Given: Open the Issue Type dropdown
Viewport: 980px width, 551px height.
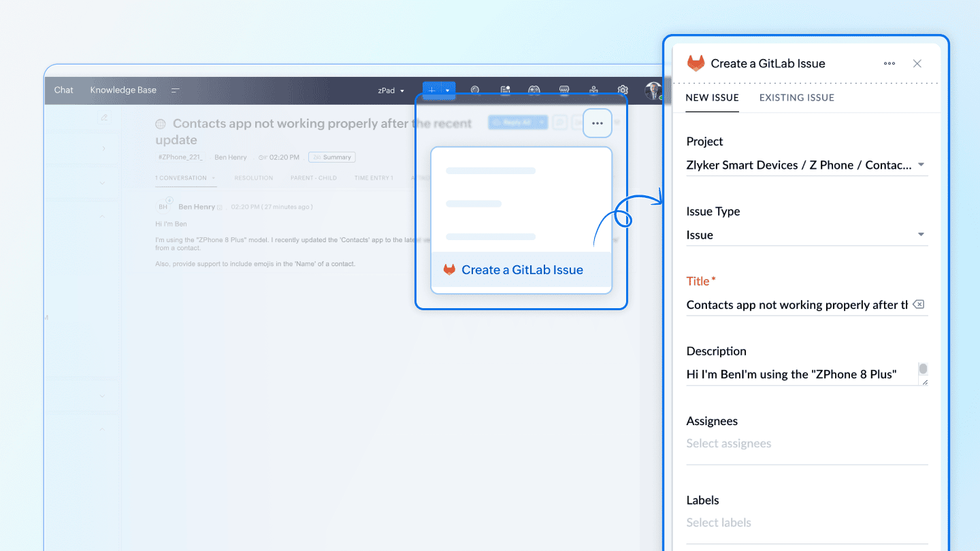Looking at the screenshot, I should click(x=921, y=235).
